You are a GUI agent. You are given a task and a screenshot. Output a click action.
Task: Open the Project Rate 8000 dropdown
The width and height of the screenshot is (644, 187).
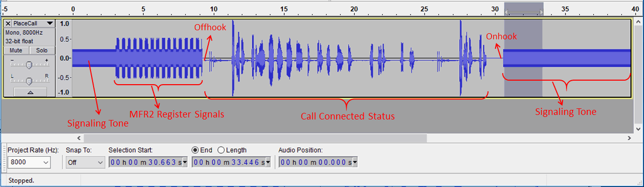[x=29, y=162]
